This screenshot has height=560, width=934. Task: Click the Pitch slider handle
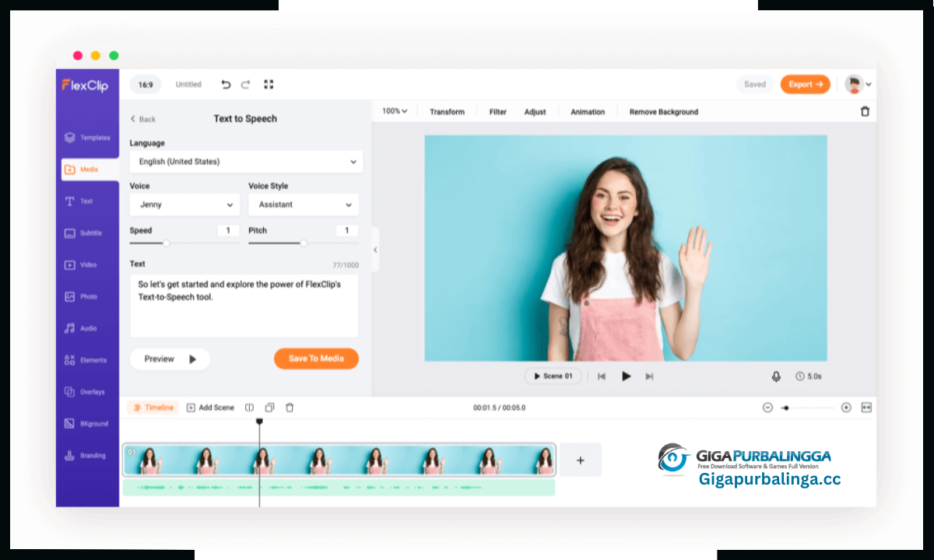304,243
